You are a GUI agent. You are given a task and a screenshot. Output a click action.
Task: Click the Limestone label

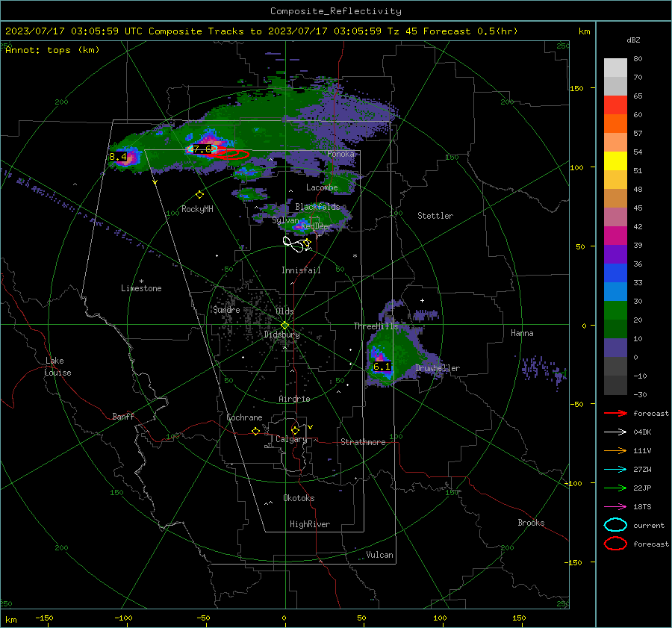[141, 288]
